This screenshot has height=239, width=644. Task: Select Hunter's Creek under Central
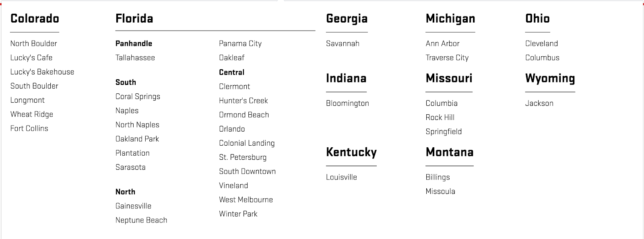[x=244, y=101]
